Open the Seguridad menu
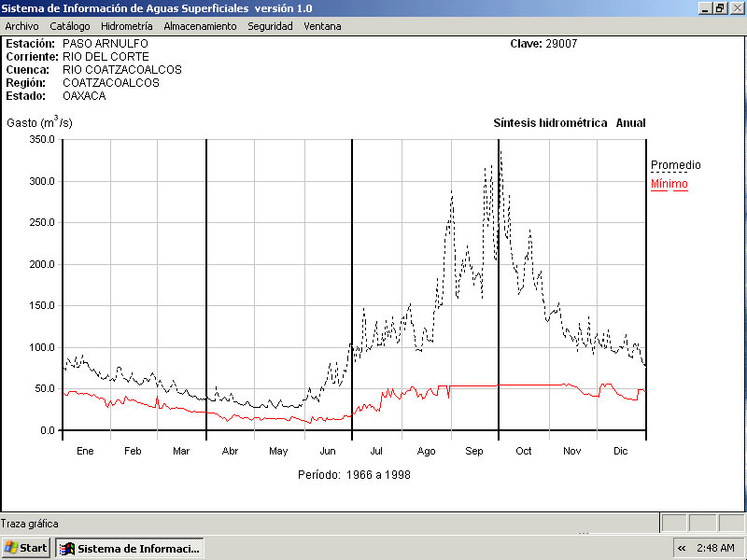Viewport: 747px width, 560px height. [270, 26]
